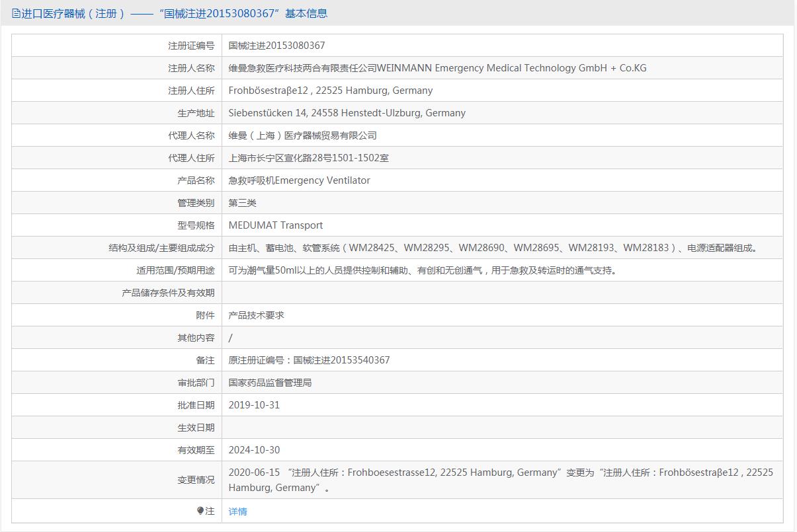
Task: Click the 变更情况 label
Action: (x=196, y=480)
